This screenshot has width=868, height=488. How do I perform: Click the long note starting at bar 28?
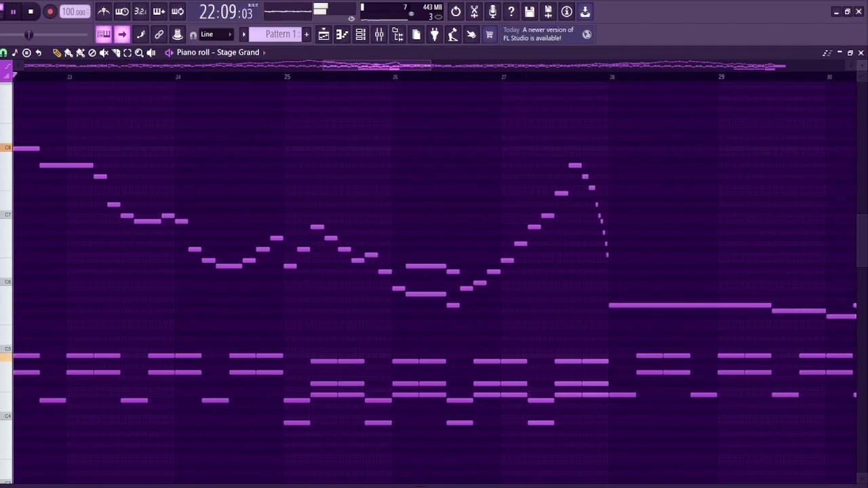(x=690, y=305)
